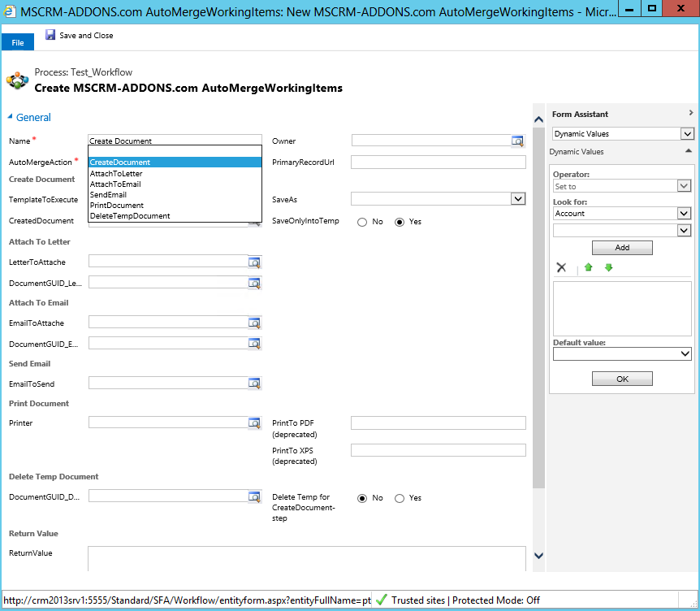
Task: Set SaveOnlyIntoTemp to Yes
Action: pos(400,222)
